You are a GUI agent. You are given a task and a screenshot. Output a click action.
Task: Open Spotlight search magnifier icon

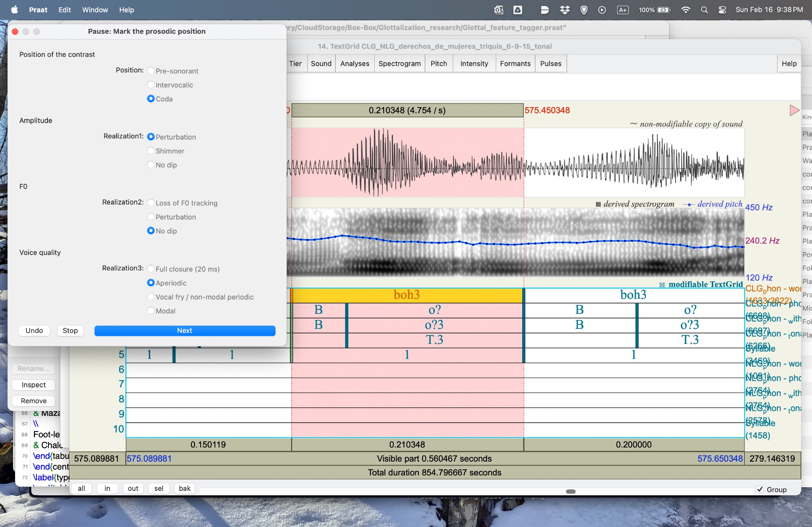[x=704, y=10]
